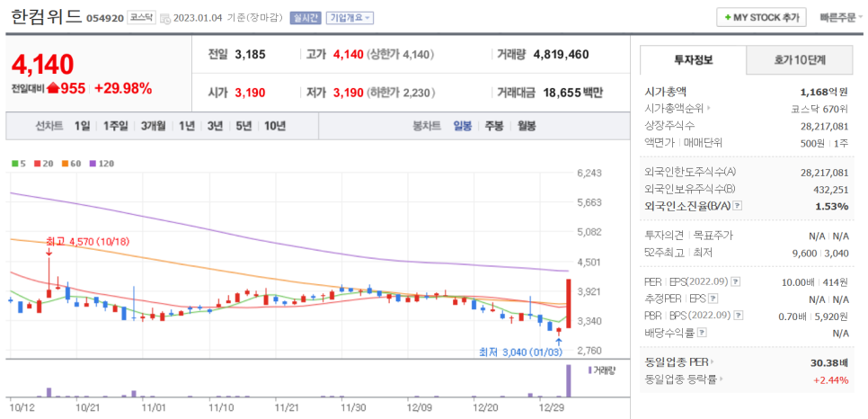
Task: Click the 동일업종 PER value 30.38배
Action: point(828,363)
